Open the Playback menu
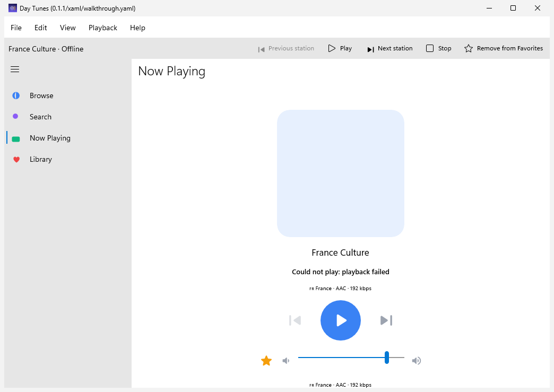 [x=103, y=28]
